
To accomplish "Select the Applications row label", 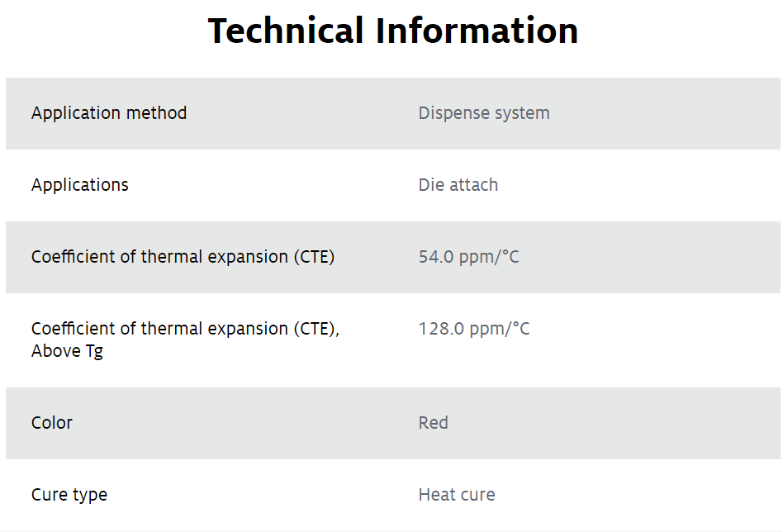I will point(80,185).
